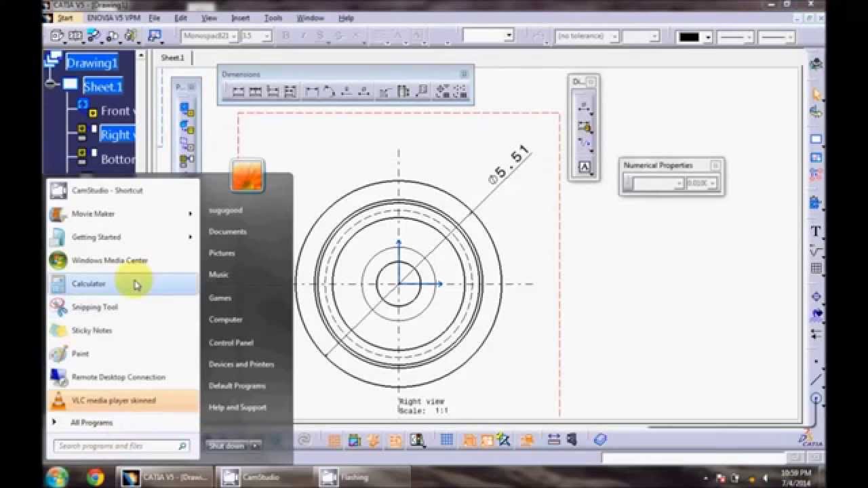Open Google Chrome from the taskbar
The width and height of the screenshot is (868, 488).
point(96,477)
